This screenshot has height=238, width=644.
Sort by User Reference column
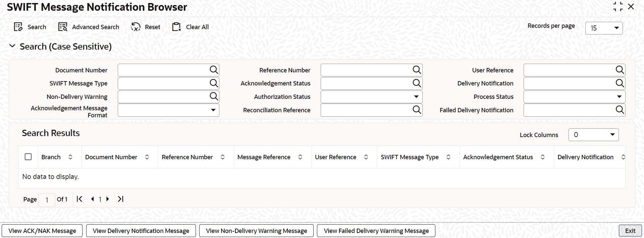tap(366, 157)
